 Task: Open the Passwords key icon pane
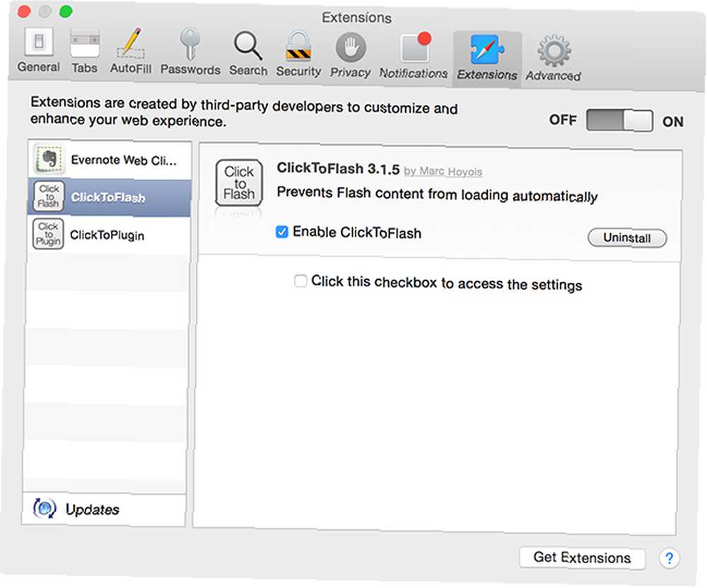[x=190, y=52]
